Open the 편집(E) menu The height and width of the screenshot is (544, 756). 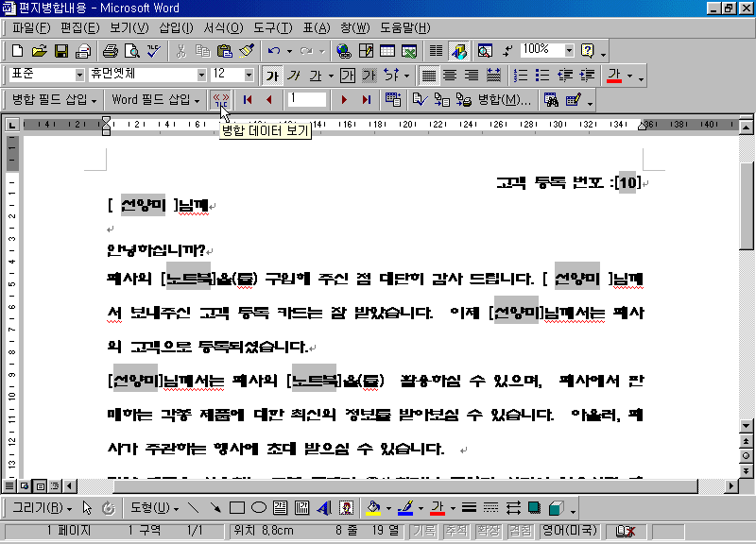80,28
